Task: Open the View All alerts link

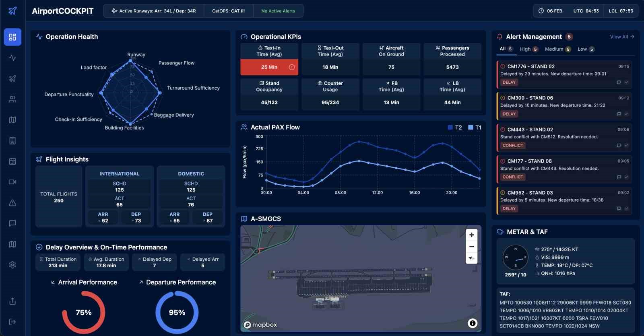Action: [622, 37]
